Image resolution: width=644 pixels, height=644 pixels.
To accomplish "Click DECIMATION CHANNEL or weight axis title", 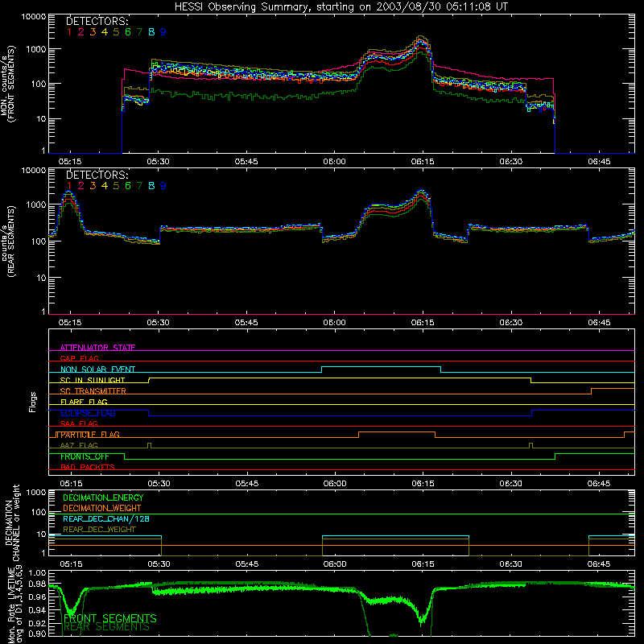I will click(x=12, y=522).
